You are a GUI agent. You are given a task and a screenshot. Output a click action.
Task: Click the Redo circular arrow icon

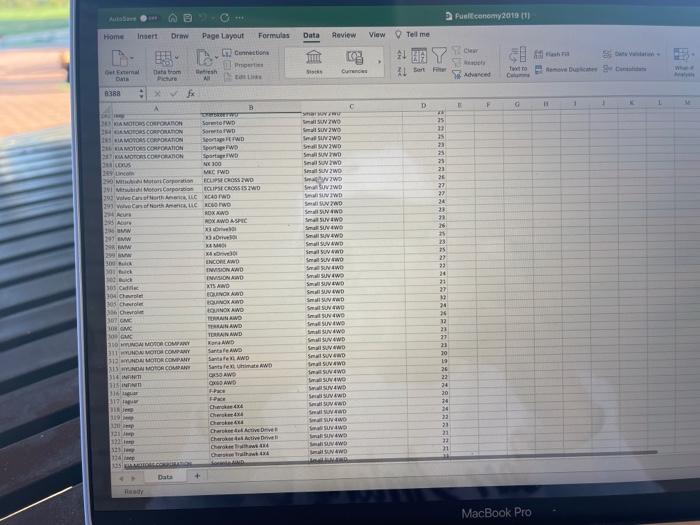click(x=225, y=17)
